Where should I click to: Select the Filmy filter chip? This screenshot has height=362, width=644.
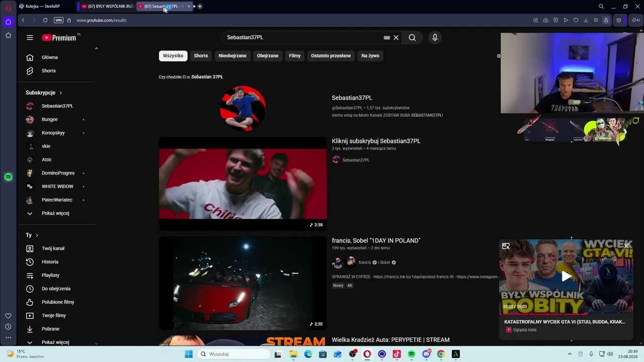295,56
